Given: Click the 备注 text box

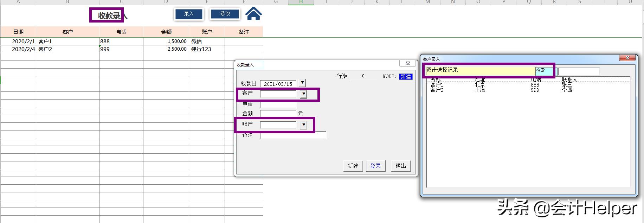Looking at the screenshot, I should pos(293,135).
